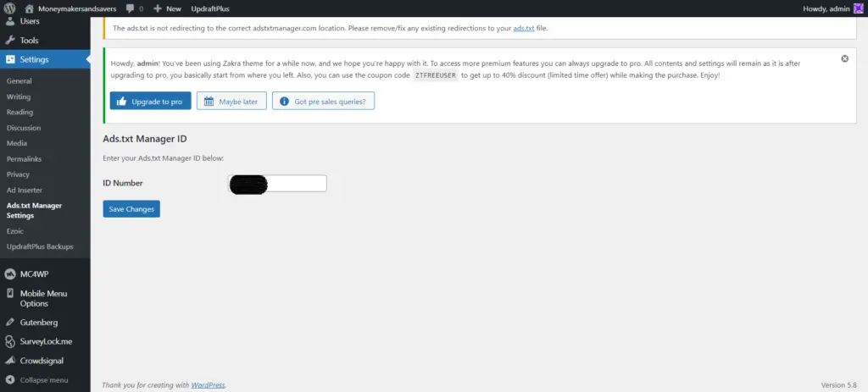Click Got pre sales queries button

(x=323, y=102)
